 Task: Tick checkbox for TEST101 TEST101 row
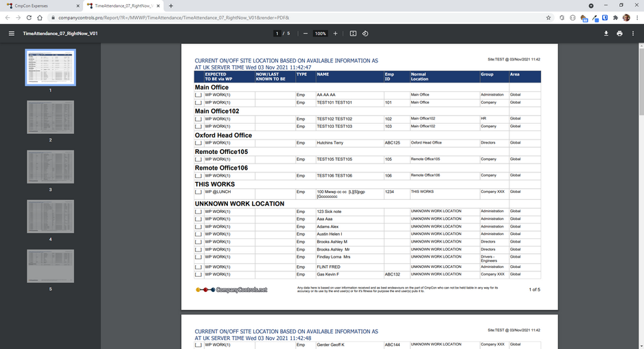click(x=198, y=103)
